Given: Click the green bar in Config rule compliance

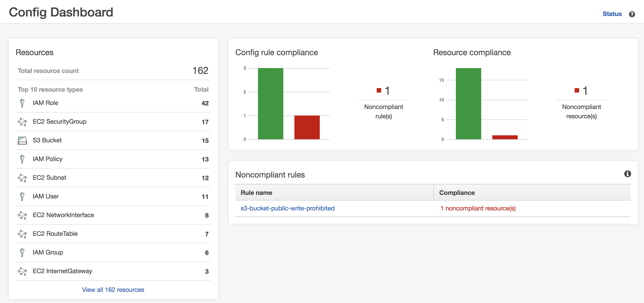Looking at the screenshot, I should click(270, 103).
